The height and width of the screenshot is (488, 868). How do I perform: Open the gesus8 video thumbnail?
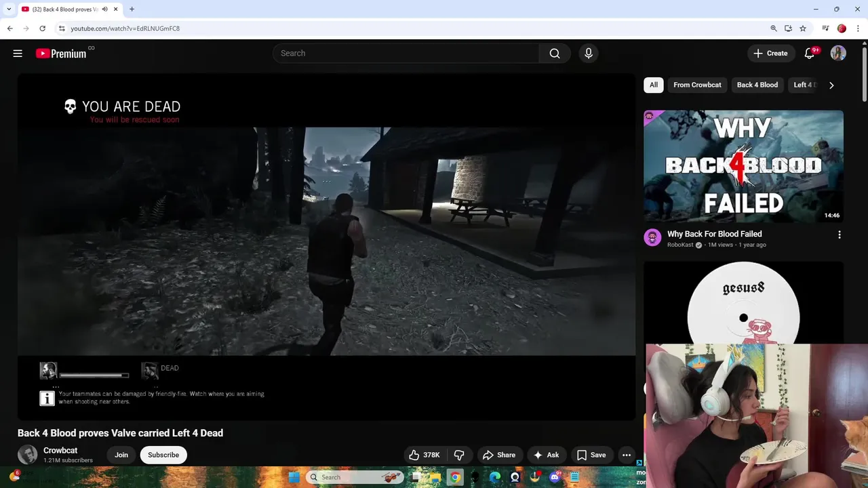743,302
